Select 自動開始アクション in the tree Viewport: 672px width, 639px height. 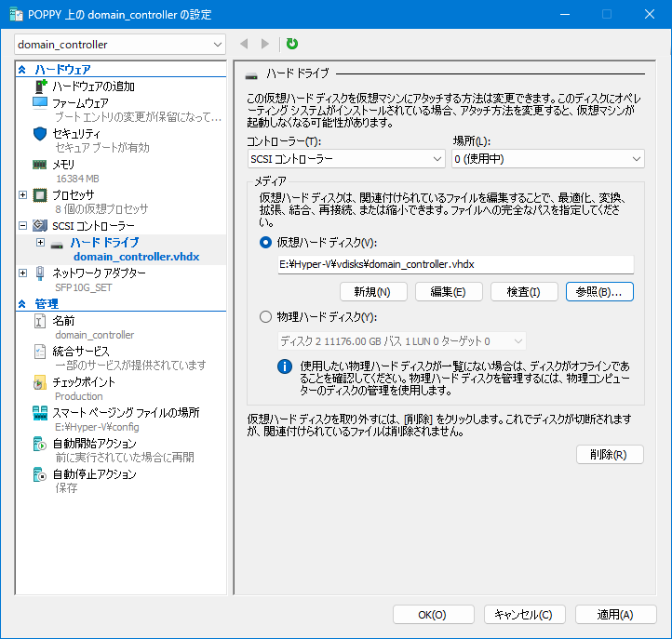click(x=94, y=444)
